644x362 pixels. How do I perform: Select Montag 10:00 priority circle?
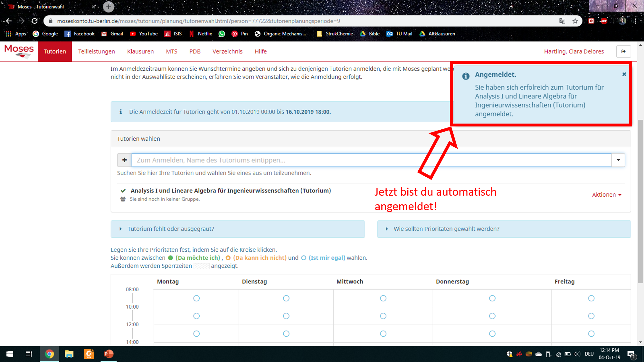pos(196,316)
